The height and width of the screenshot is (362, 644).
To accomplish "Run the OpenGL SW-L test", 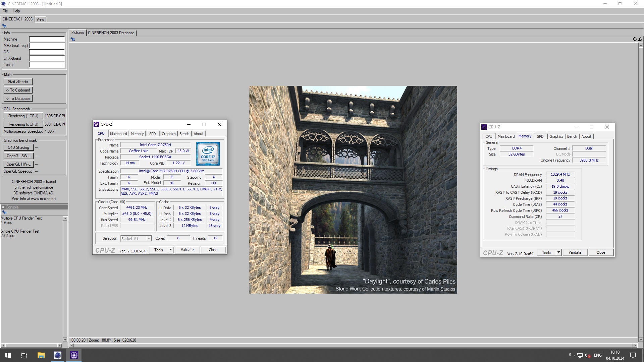I will [x=18, y=156].
